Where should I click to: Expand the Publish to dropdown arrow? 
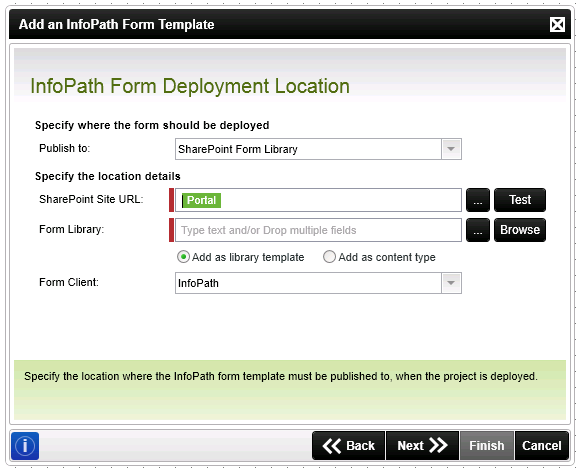tap(451, 149)
